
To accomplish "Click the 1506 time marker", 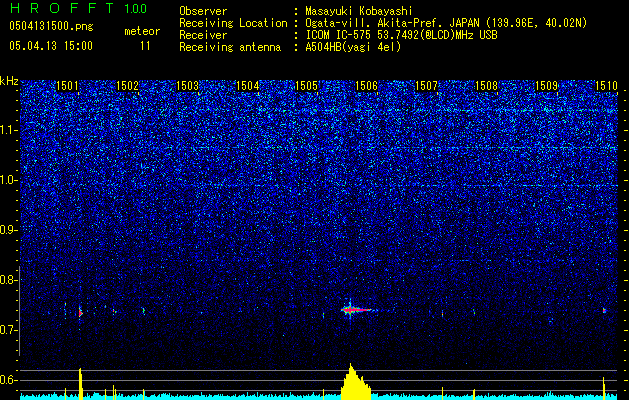I will [367, 85].
